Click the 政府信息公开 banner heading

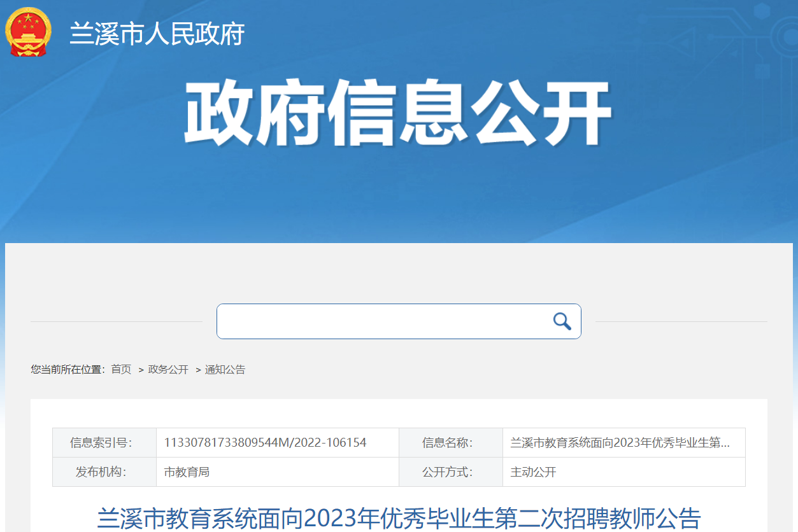pos(398,113)
